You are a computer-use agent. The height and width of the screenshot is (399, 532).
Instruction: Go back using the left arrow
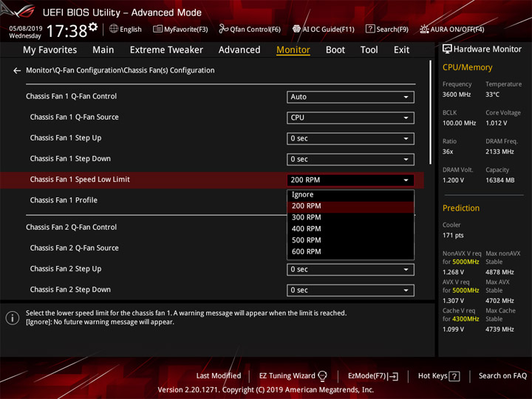click(x=17, y=71)
